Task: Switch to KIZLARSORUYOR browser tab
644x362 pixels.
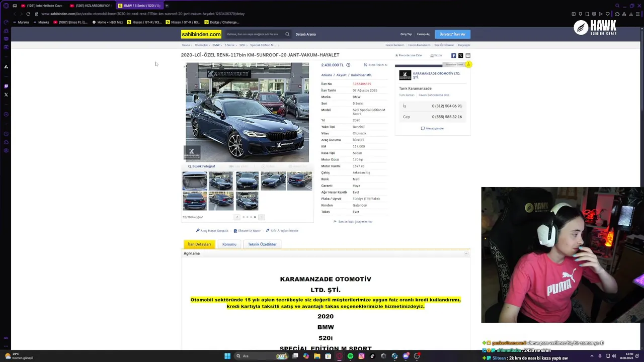Action: [x=91, y=6]
